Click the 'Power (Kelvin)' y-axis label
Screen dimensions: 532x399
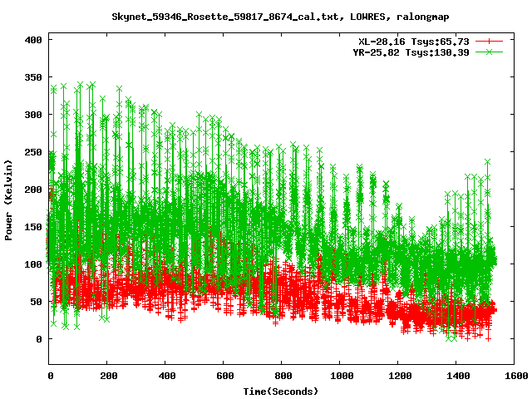(x=8, y=200)
